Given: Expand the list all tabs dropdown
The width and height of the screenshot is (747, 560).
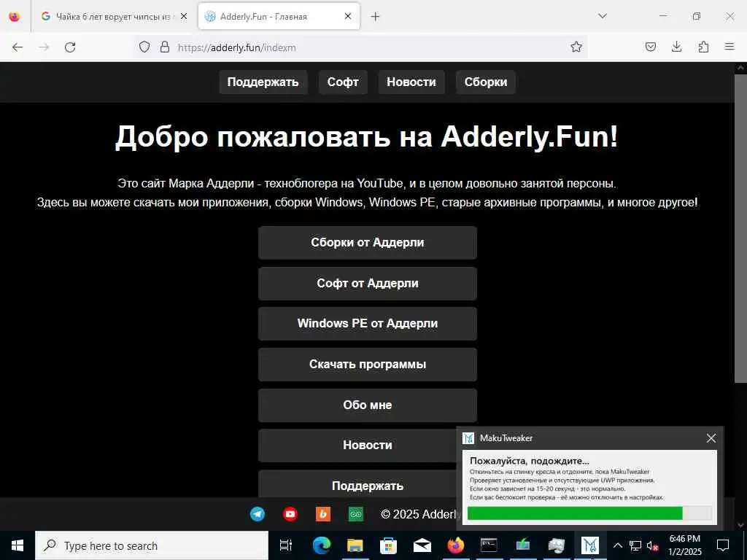Looking at the screenshot, I should click(603, 16).
